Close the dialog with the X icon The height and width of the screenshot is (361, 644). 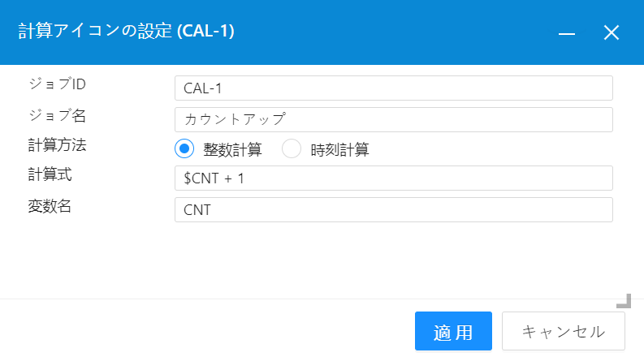pyautogui.click(x=612, y=32)
